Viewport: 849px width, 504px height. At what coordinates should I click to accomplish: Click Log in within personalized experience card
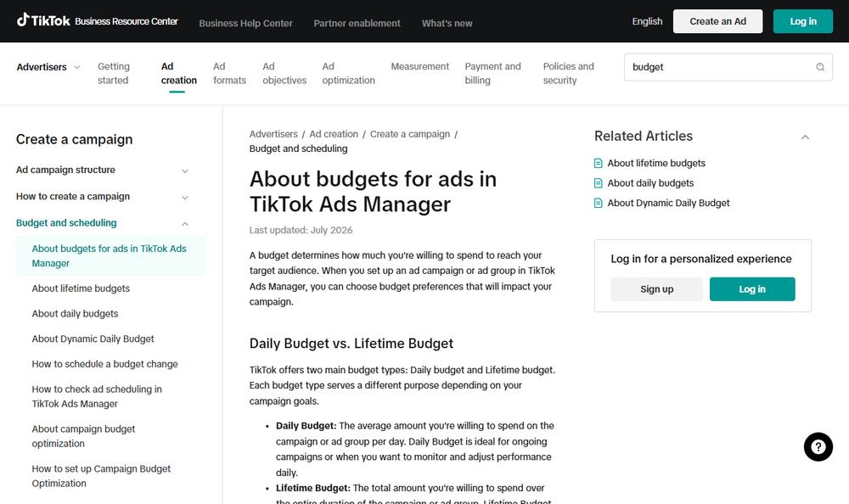coord(752,289)
